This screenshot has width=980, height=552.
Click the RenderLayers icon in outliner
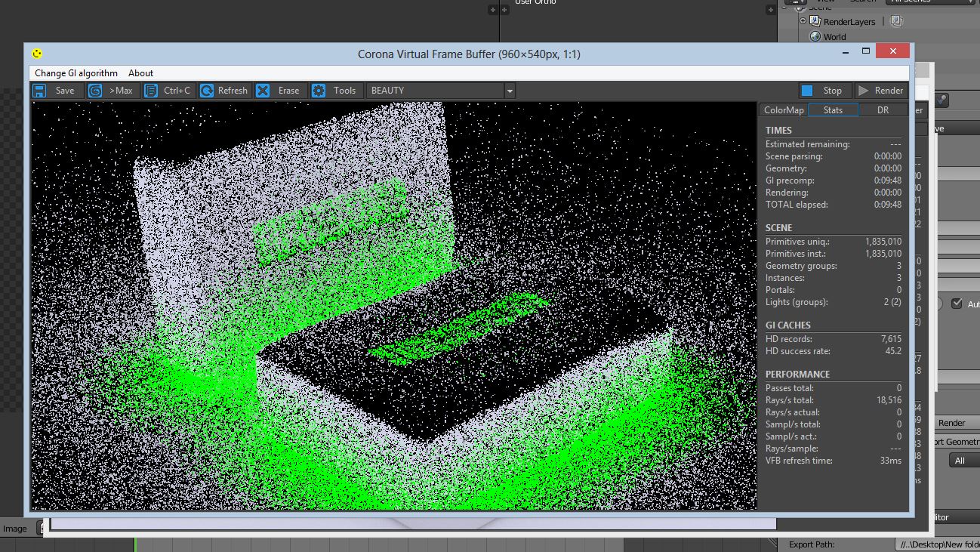click(815, 21)
